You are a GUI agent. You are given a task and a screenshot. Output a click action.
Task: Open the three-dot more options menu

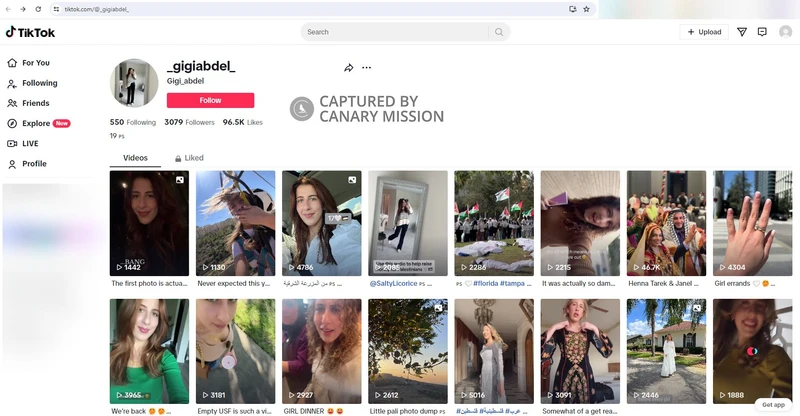click(x=366, y=67)
